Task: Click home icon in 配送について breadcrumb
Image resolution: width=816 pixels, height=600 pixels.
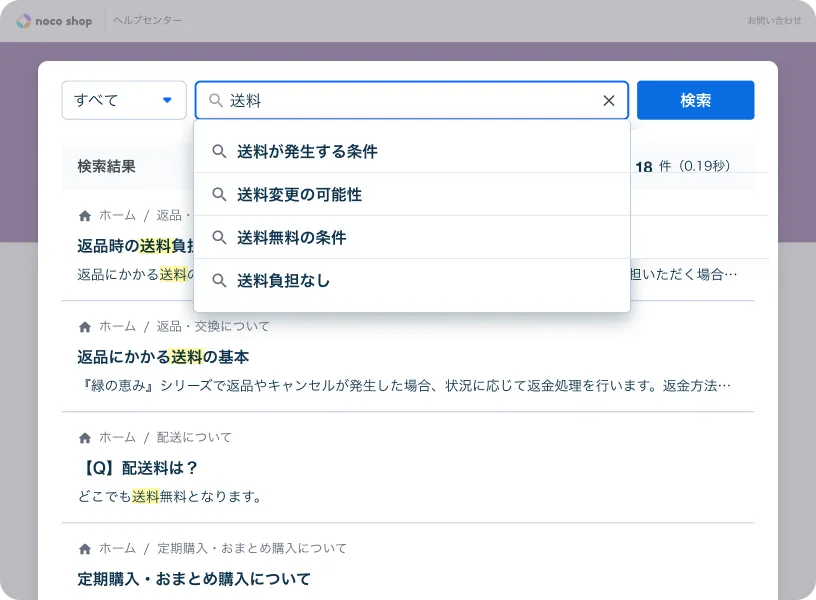Action: pyautogui.click(x=85, y=438)
